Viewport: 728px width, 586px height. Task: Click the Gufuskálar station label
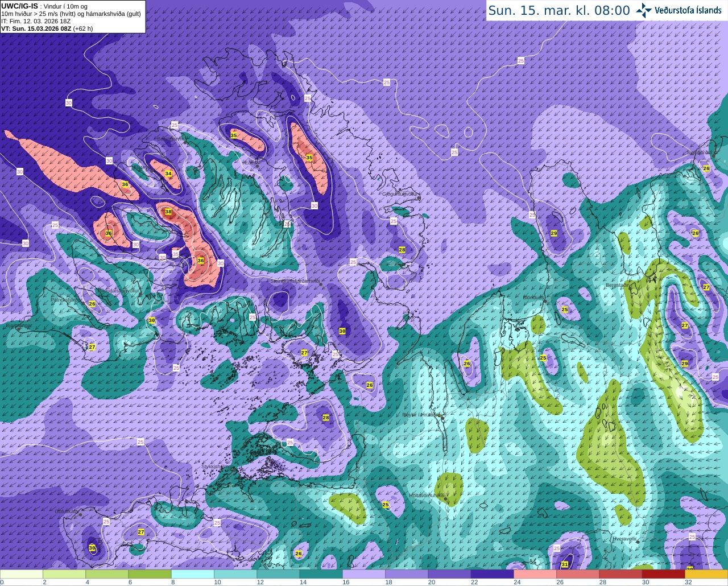point(66,511)
